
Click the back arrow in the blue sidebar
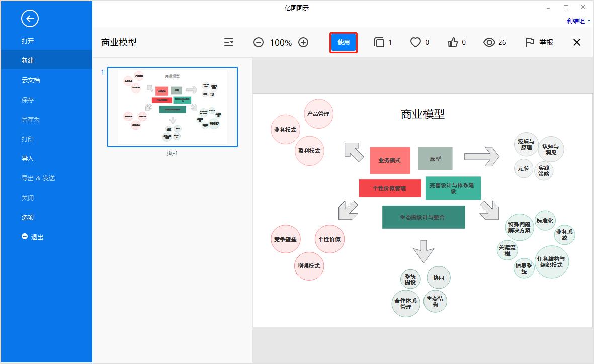30,19
